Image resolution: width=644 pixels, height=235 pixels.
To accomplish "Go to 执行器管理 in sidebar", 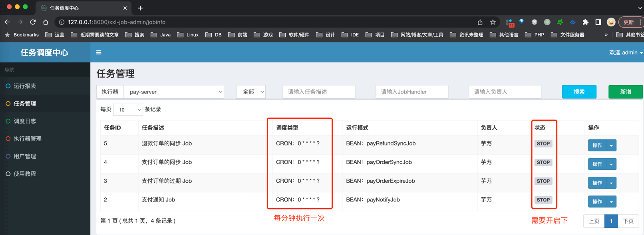I will click(28, 139).
